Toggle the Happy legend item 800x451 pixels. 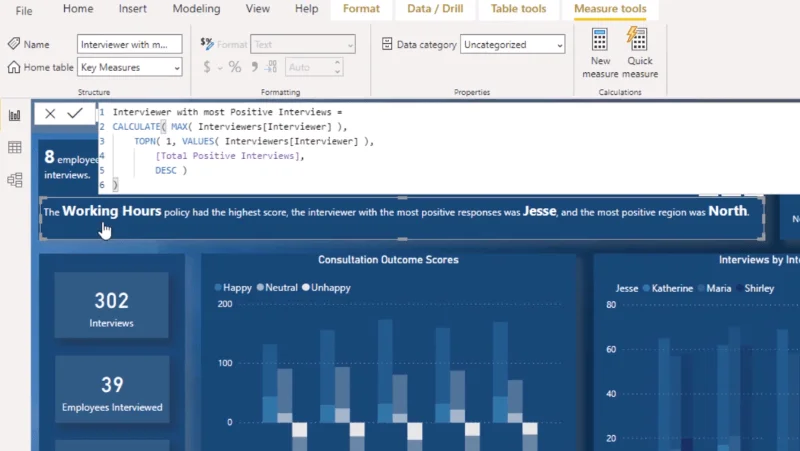(233, 288)
